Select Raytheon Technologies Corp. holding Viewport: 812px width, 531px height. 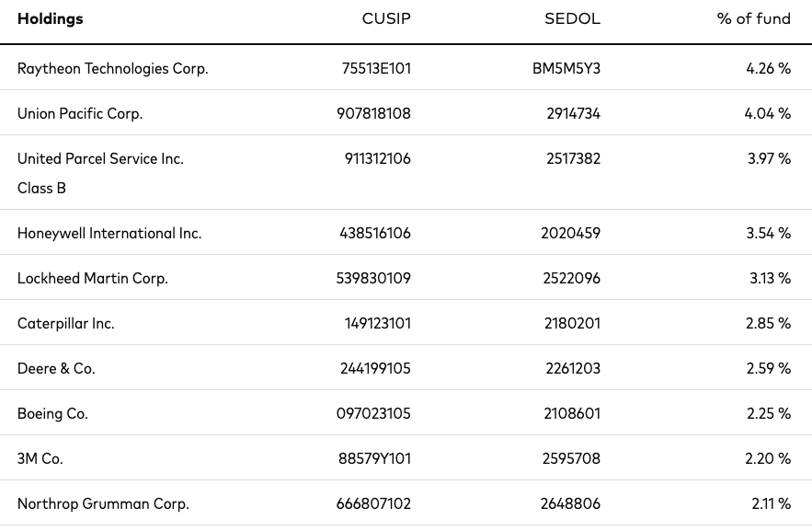click(x=112, y=68)
